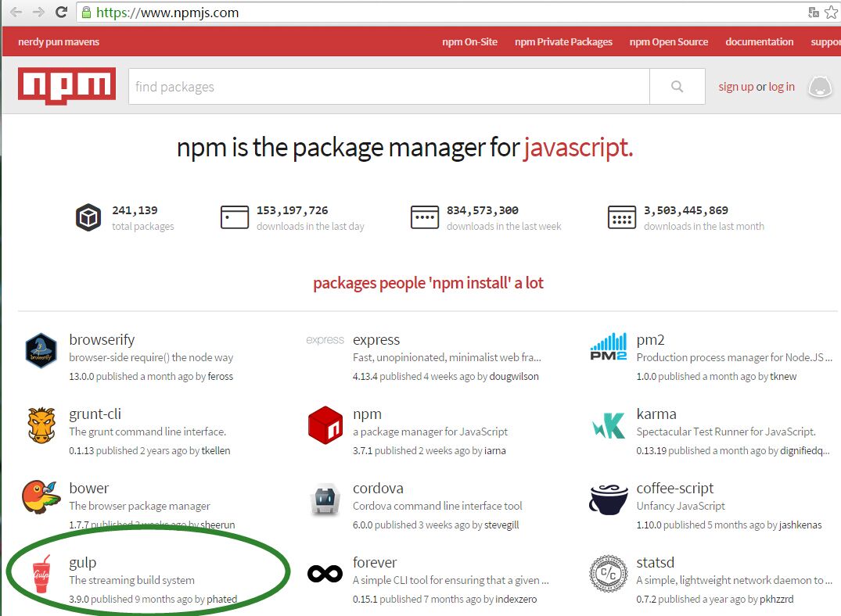Screen dimensions: 841x616
Task: Click the log in link
Action: click(782, 86)
